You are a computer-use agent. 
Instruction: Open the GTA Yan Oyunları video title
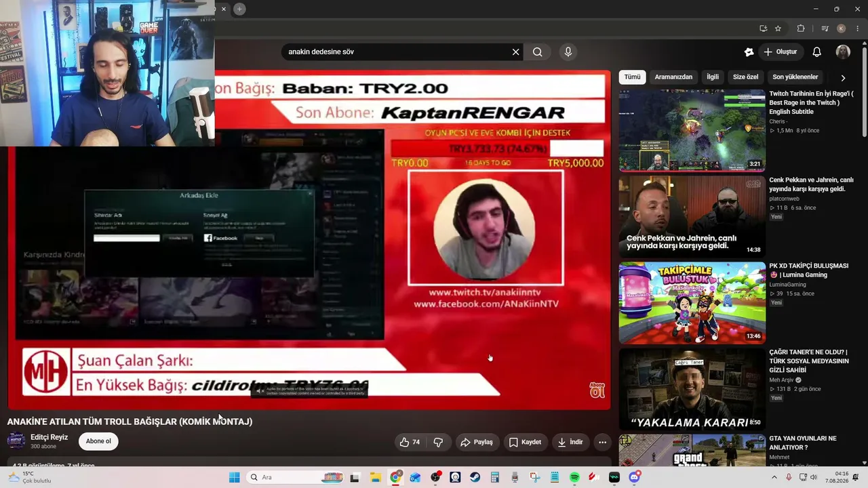tap(802, 443)
